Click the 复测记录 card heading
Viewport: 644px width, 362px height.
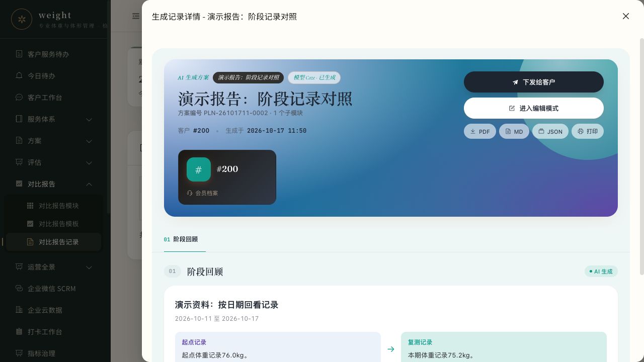coord(420,342)
